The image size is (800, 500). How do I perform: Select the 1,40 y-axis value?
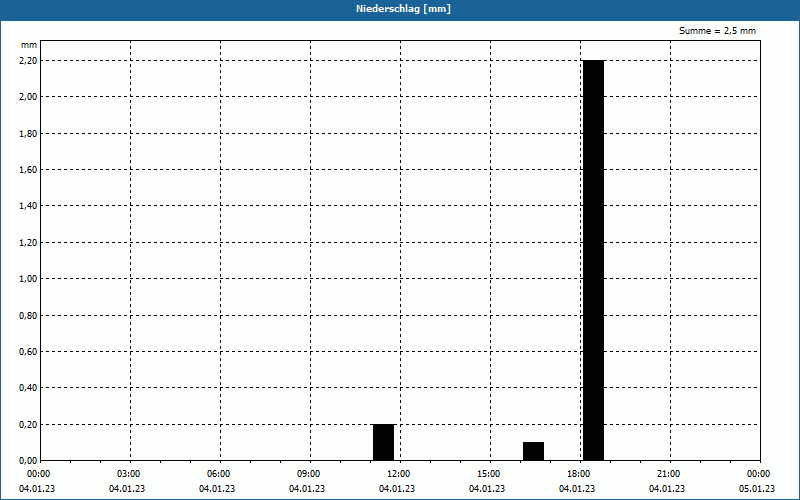[x=28, y=206]
